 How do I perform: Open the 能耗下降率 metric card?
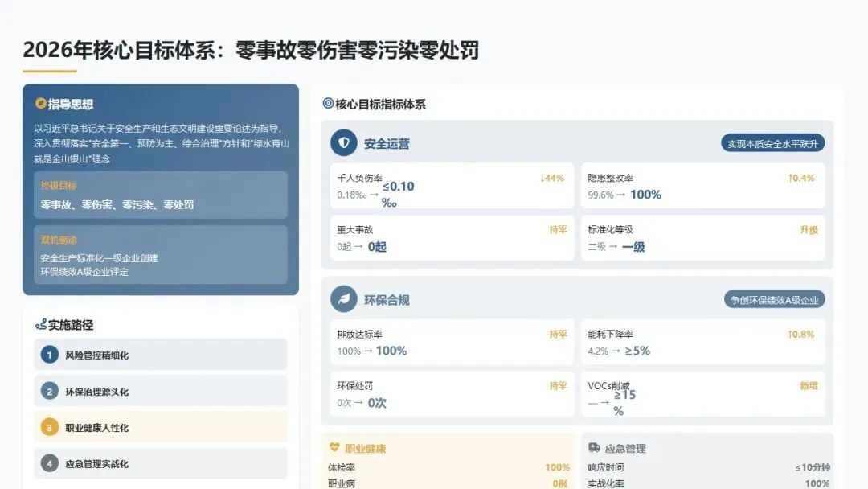pos(702,343)
